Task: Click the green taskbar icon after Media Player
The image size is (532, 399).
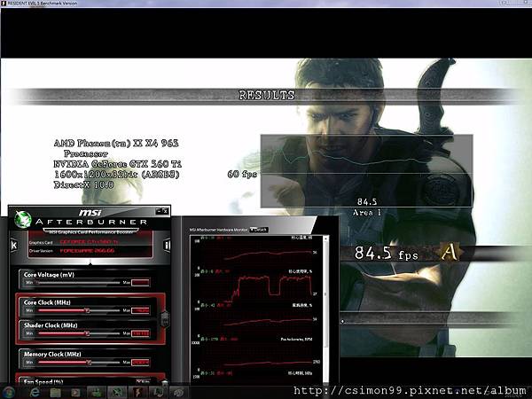Action: pyautogui.click(x=97, y=393)
